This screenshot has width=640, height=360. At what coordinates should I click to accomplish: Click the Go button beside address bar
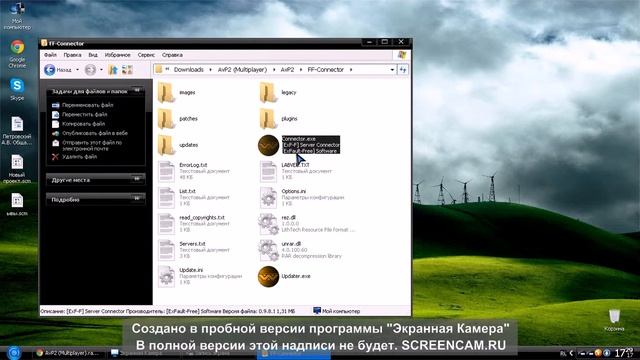point(403,70)
